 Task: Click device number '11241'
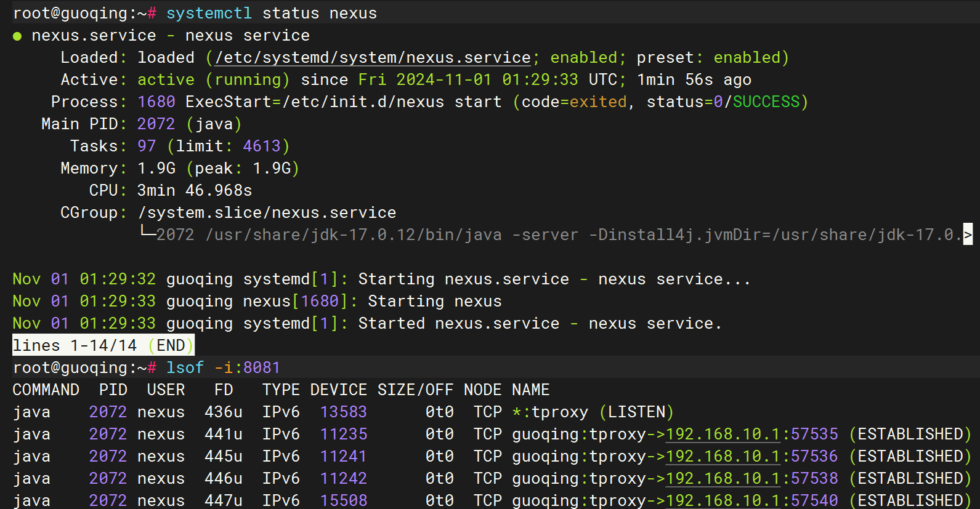point(344,457)
